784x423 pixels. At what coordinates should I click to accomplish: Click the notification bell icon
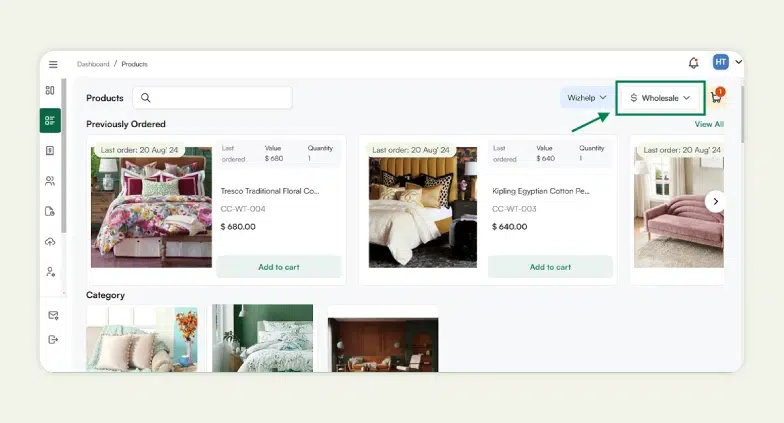tap(693, 63)
